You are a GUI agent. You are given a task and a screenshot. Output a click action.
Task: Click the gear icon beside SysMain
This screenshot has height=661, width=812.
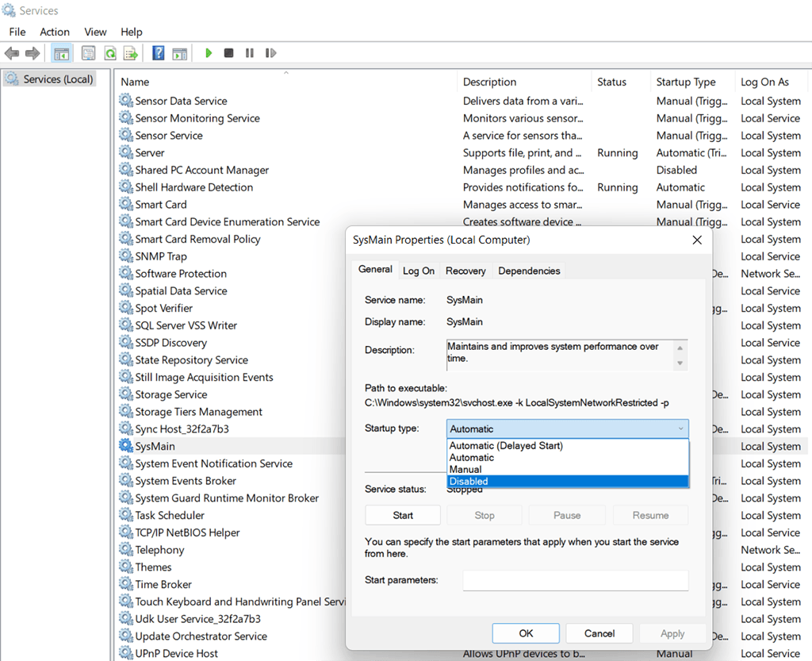[126, 445]
